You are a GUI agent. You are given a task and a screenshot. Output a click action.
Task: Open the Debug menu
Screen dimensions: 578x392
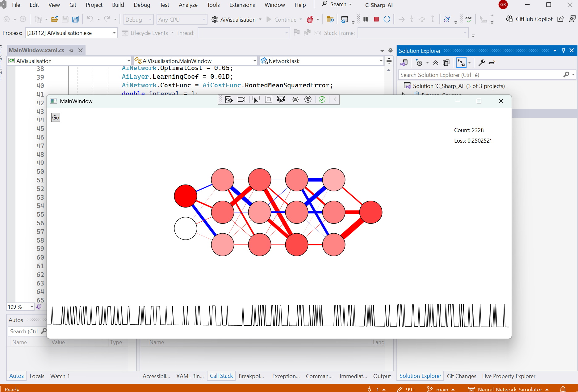click(142, 5)
